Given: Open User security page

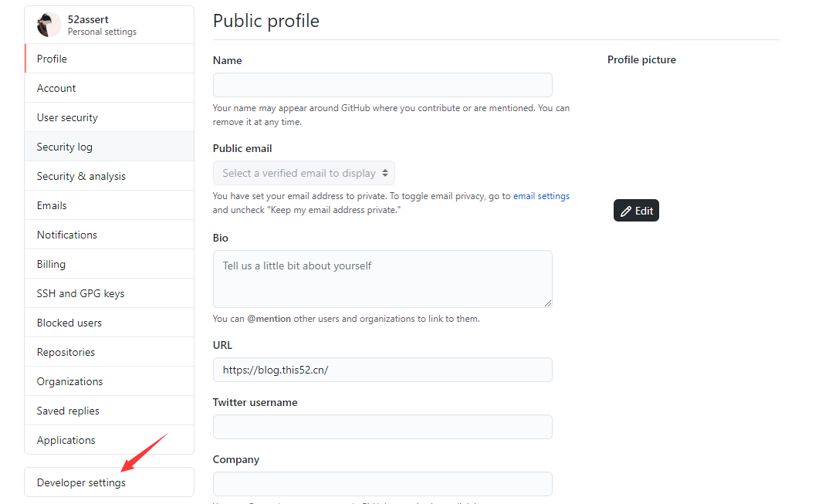Looking at the screenshot, I should (110, 117).
